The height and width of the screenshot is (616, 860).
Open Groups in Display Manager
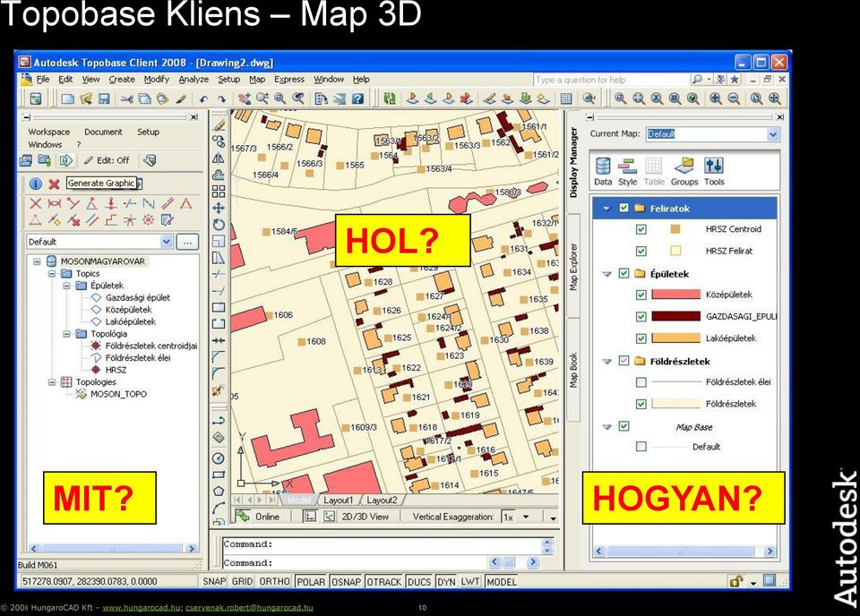(x=684, y=172)
